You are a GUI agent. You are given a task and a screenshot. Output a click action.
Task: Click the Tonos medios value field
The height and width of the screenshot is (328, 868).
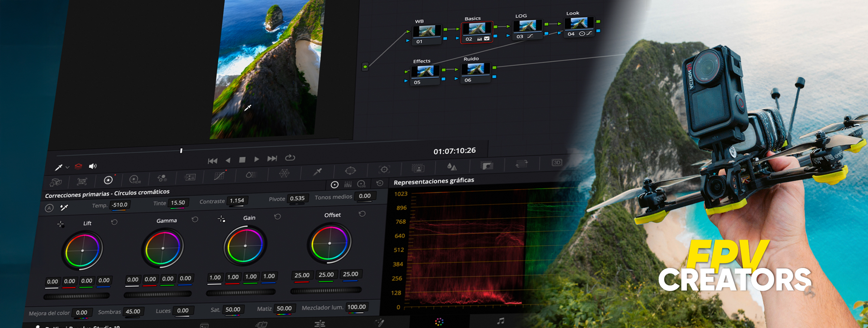click(x=364, y=196)
